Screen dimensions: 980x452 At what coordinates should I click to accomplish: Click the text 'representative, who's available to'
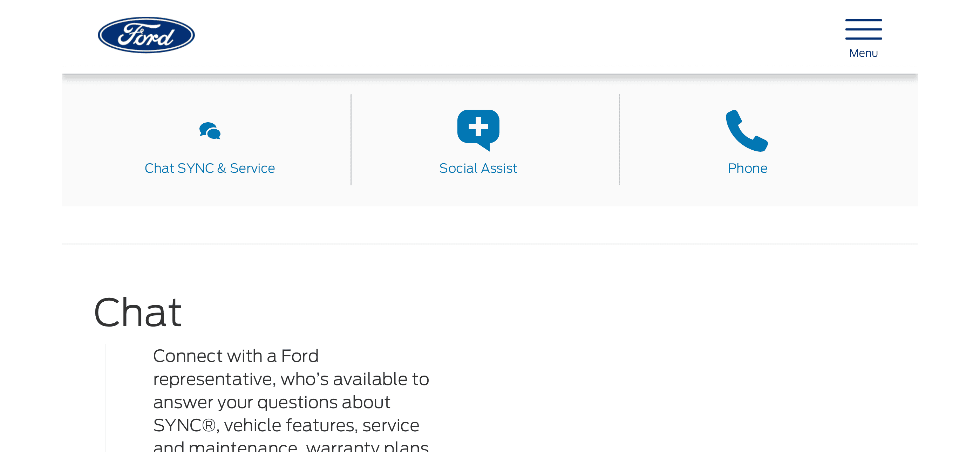tap(291, 379)
